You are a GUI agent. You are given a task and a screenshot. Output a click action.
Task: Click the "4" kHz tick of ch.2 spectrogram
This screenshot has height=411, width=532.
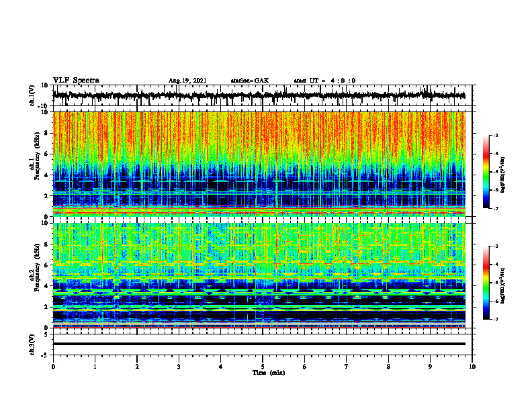(x=46, y=287)
